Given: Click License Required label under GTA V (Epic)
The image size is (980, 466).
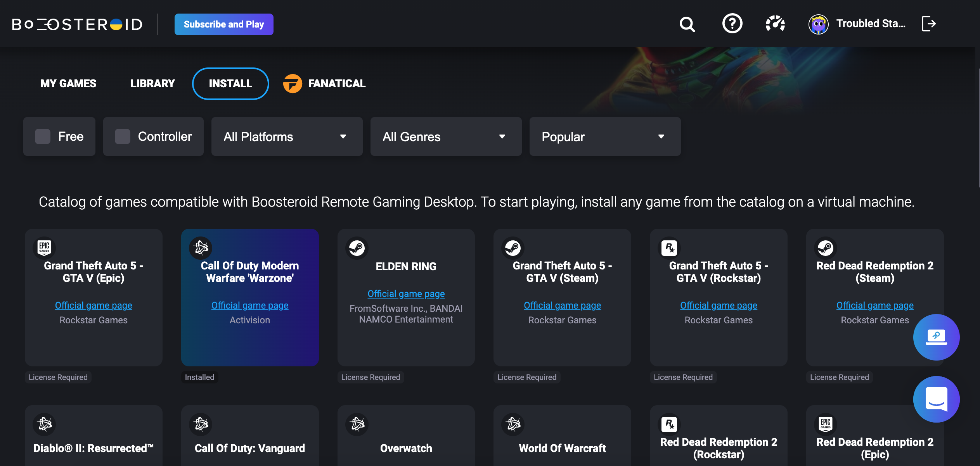Looking at the screenshot, I should [58, 377].
